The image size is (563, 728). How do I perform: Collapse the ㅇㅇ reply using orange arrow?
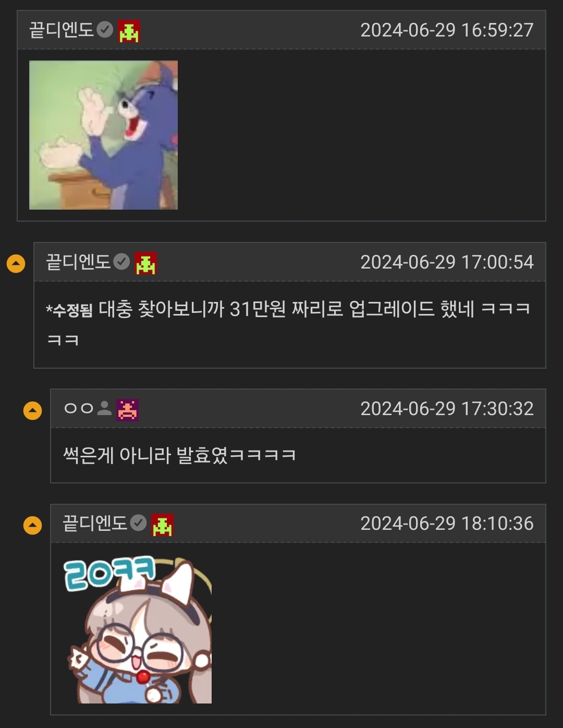[32, 410]
